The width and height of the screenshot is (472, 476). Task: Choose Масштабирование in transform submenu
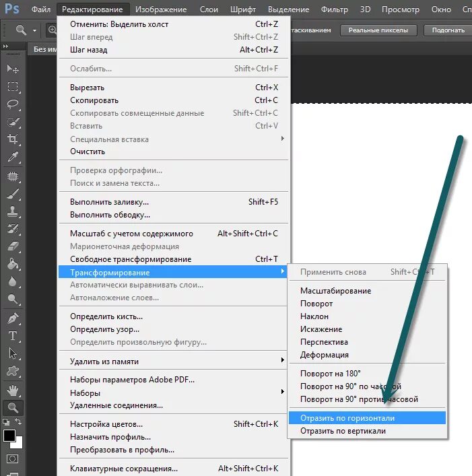pos(367,291)
